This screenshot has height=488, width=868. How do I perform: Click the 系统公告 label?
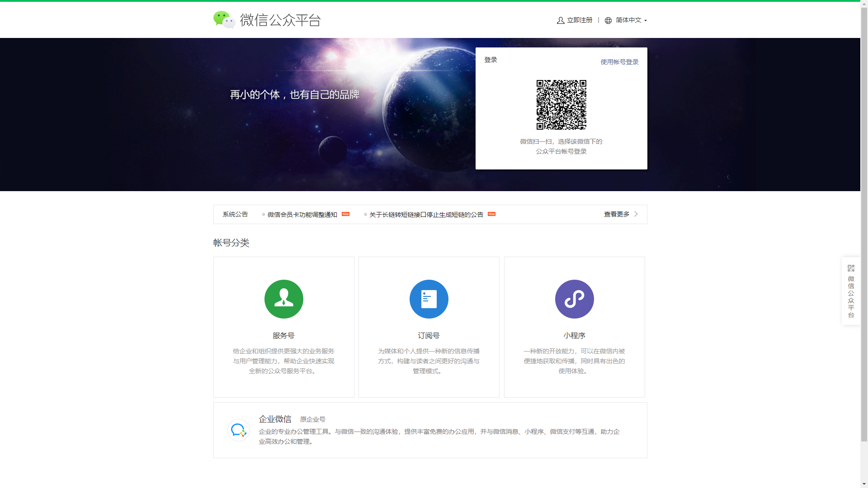[235, 214]
